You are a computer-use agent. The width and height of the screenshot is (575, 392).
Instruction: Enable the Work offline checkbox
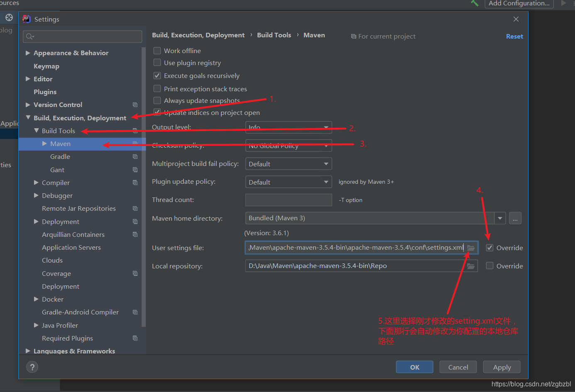pos(157,51)
